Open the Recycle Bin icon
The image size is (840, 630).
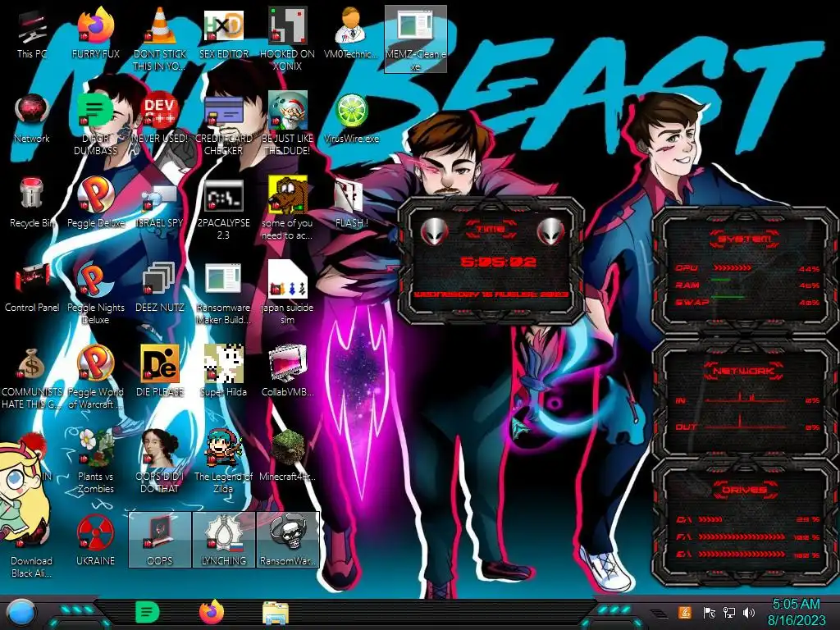(x=32, y=203)
